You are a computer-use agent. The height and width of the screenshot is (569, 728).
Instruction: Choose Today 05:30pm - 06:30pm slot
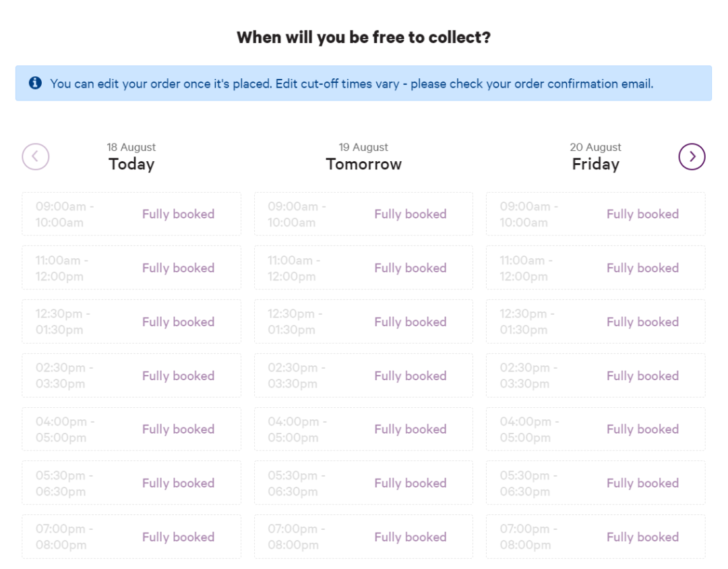click(x=131, y=483)
